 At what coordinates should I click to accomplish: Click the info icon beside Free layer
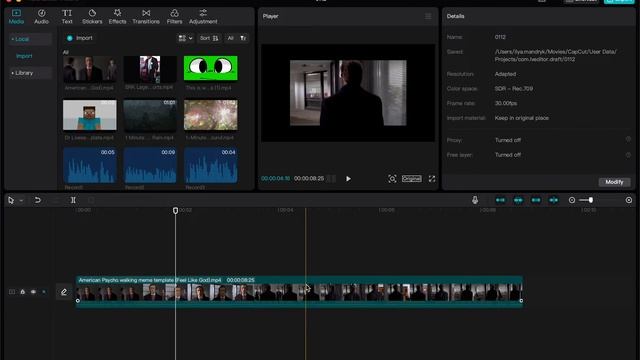coord(628,155)
